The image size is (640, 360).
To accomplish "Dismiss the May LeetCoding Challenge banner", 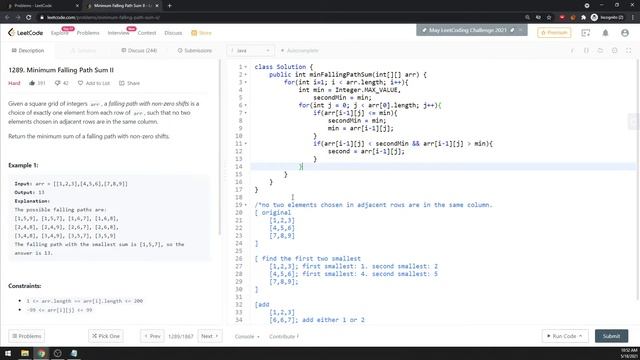I will point(521,30).
